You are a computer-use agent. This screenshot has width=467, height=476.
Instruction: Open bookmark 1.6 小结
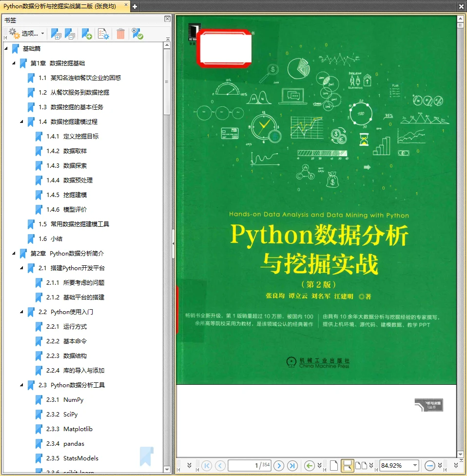(x=50, y=239)
